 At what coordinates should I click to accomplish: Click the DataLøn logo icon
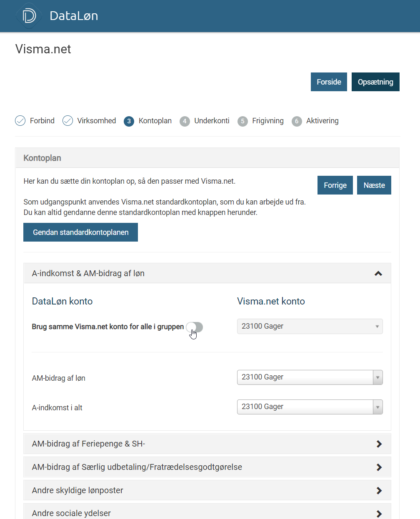coord(29,16)
